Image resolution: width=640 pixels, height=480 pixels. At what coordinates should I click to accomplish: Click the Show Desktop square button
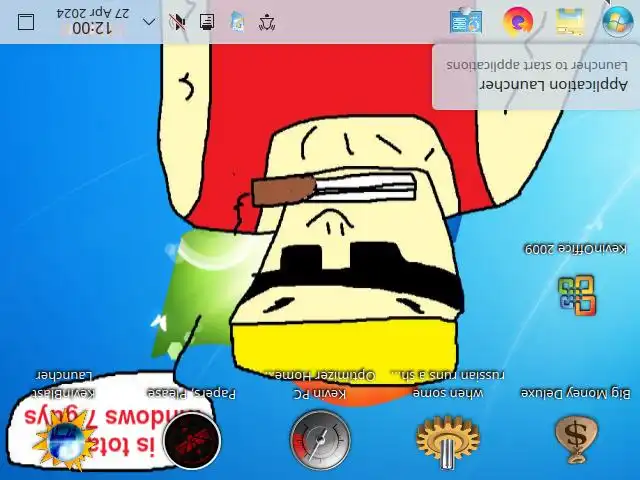[26, 22]
